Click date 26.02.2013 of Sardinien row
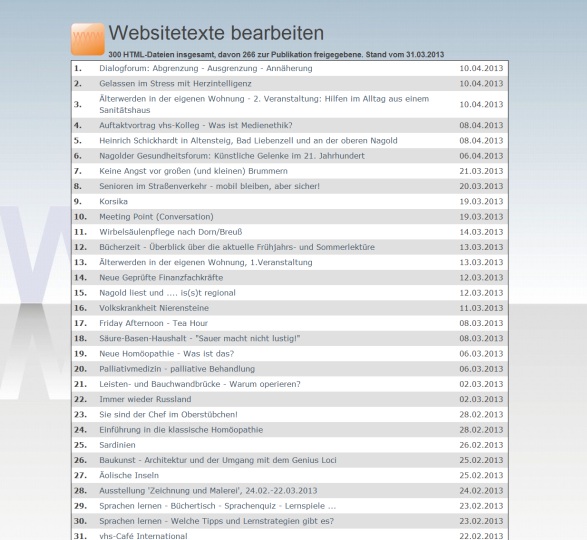This screenshot has width=587, height=540. pos(481,445)
